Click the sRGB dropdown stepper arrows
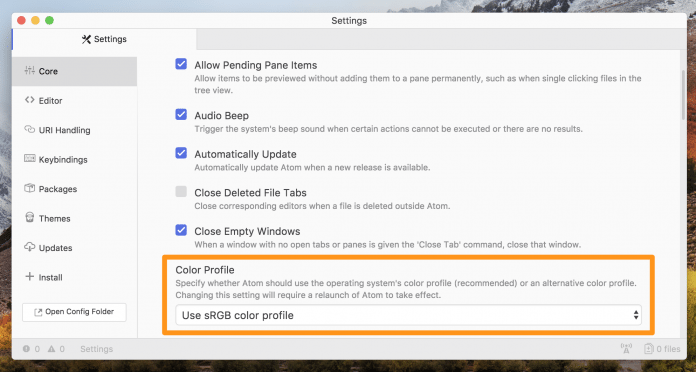The height and width of the screenshot is (372, 696). click(636, 315)
